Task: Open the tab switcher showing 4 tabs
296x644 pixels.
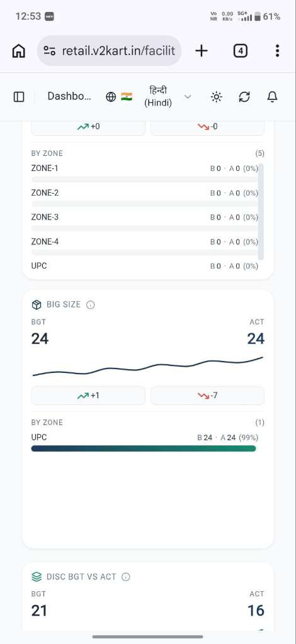Action: [240, 51]
